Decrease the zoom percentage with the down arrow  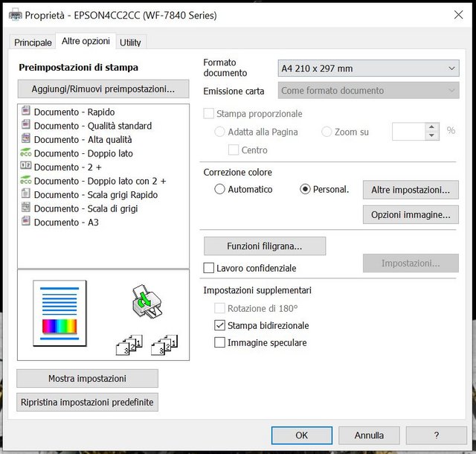pos(431,135)
